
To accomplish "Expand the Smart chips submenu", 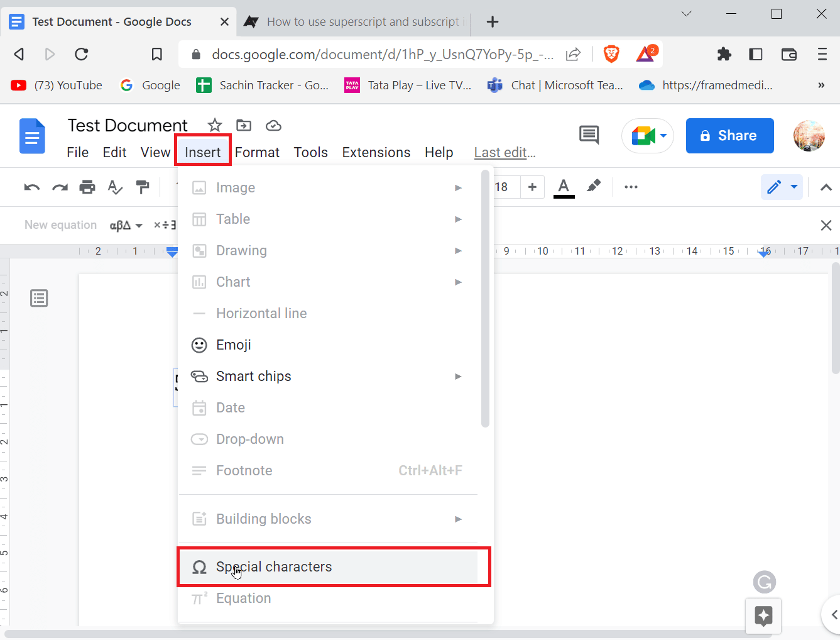I will (x=327, y=376).
